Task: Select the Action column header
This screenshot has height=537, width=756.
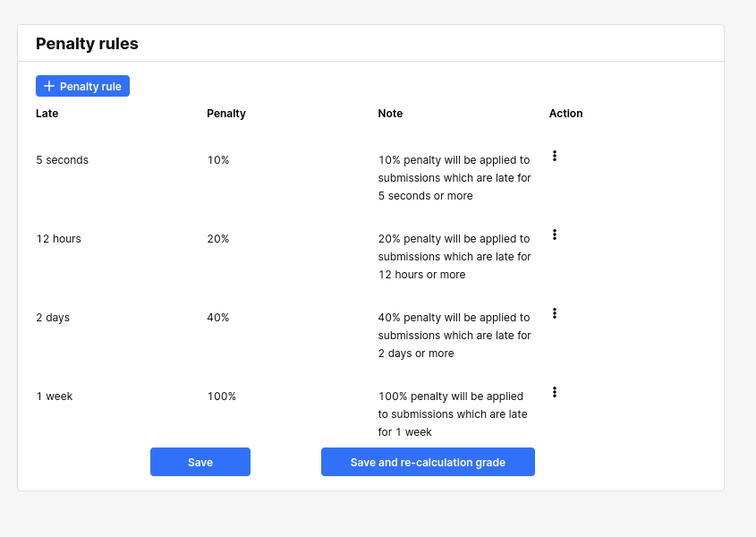Action: 565,114
